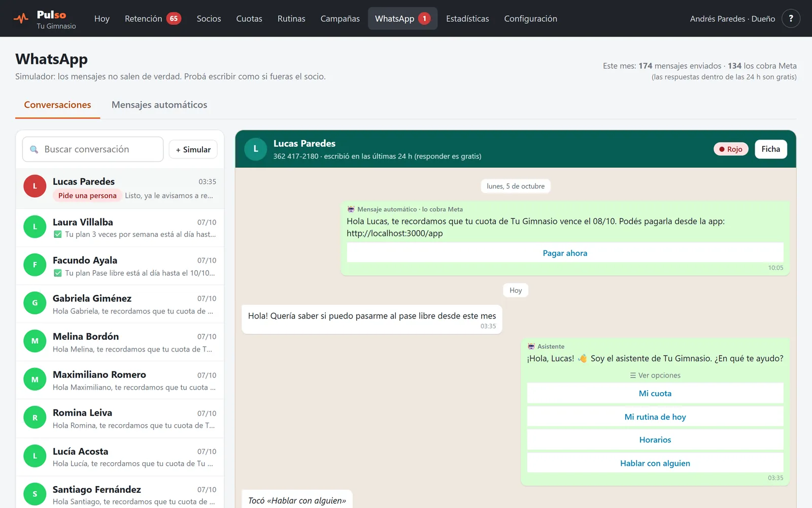Expand Ver opciones in assistant message
Viewport: 812px width, 508px height.
[x=655, y=375]
